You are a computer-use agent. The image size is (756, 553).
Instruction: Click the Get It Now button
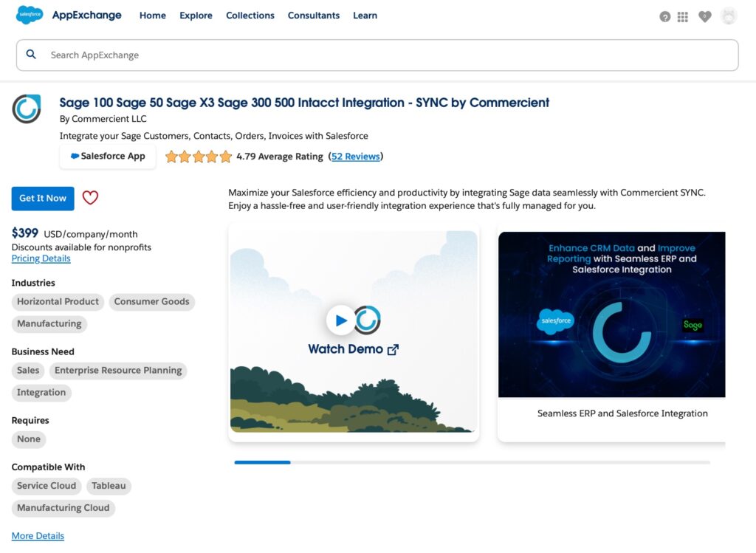tap(43, 198)
